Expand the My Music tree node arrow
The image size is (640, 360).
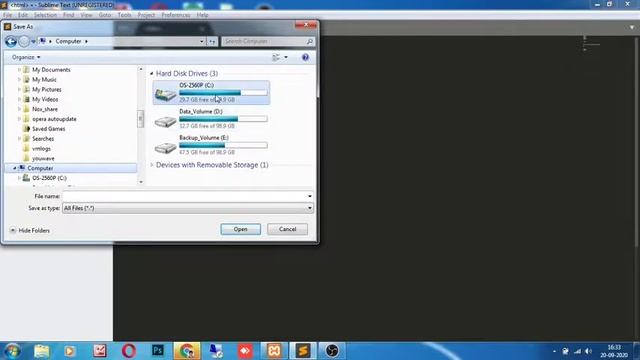coord(19,80)
